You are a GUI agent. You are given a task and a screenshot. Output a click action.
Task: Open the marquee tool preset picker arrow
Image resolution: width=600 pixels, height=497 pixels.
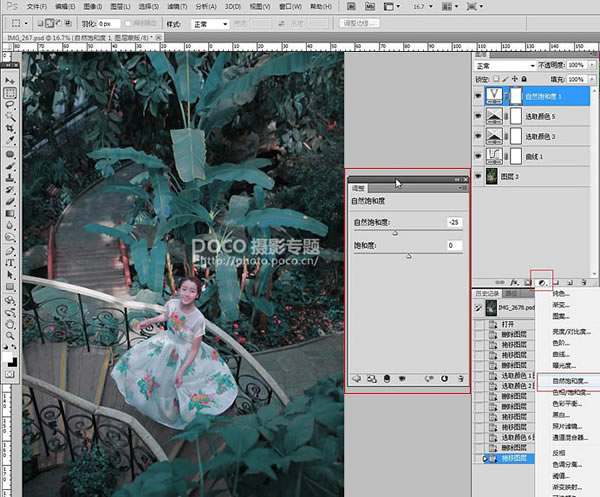click(x=26, y=24)
